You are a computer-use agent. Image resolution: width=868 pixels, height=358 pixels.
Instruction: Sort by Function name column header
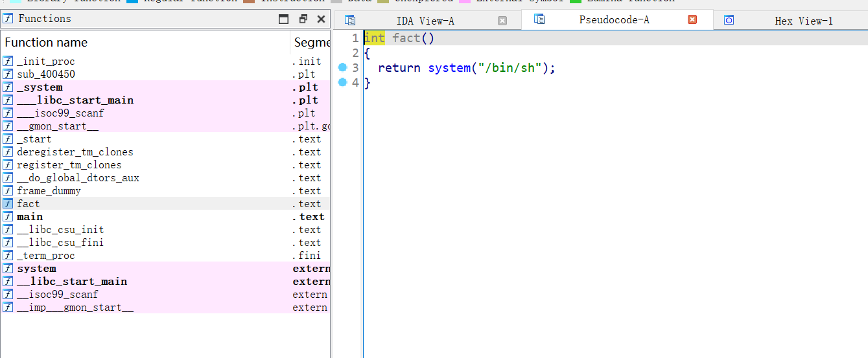145,42
